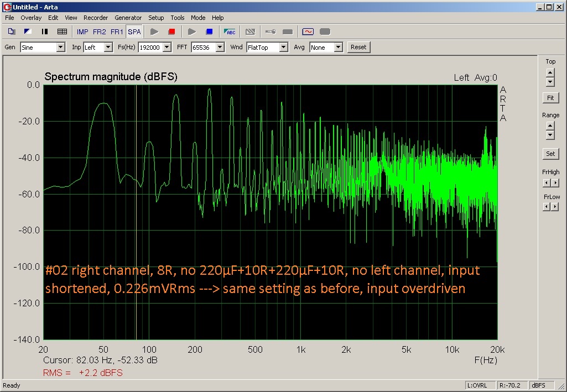567x392 pixels.
Task: Click the FrHigh right arrow
Action: (x=555, y=183)
